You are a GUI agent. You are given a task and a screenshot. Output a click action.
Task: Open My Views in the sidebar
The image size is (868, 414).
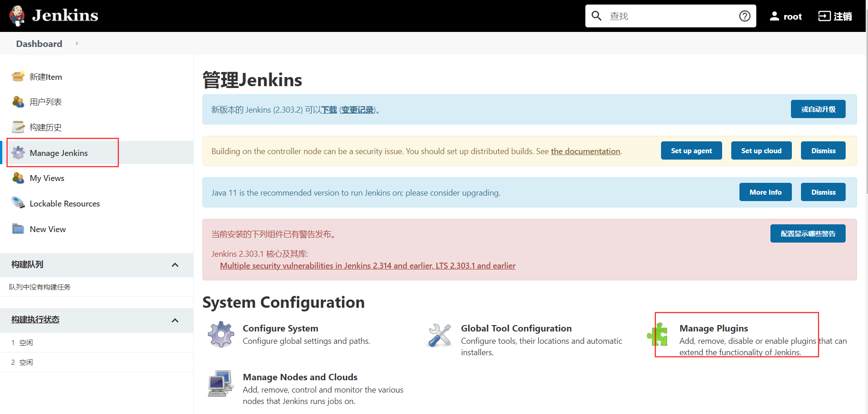tap(47, 178)
